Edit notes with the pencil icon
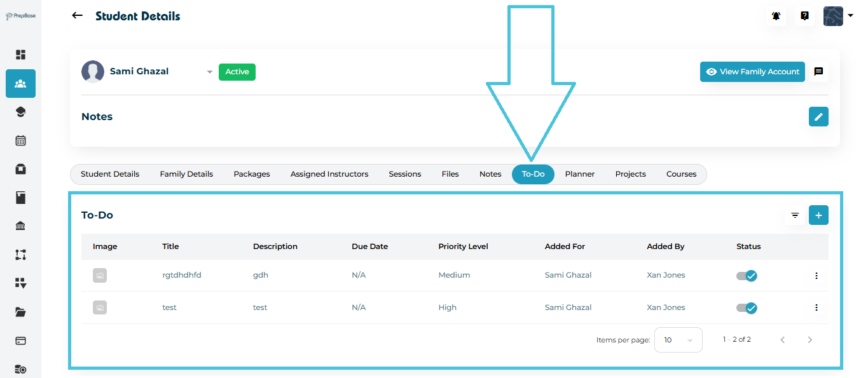Image resolution: width=868 pixels, height=378 pixels. [x=818, y=117]
